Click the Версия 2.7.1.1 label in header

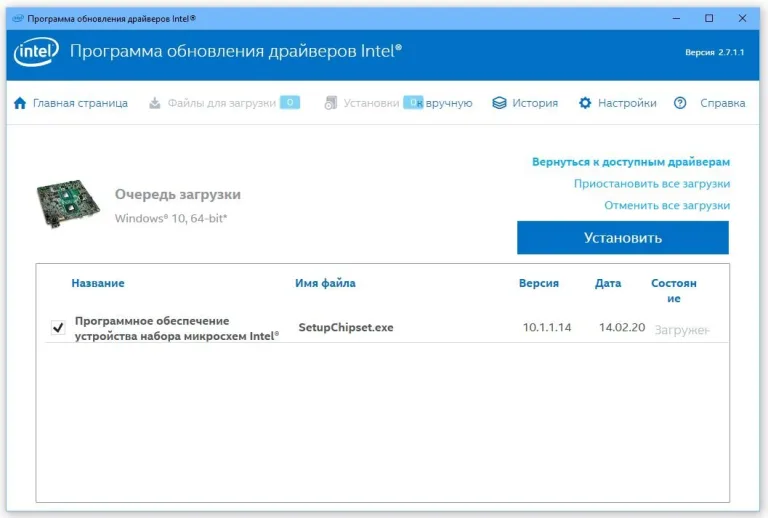715,52
